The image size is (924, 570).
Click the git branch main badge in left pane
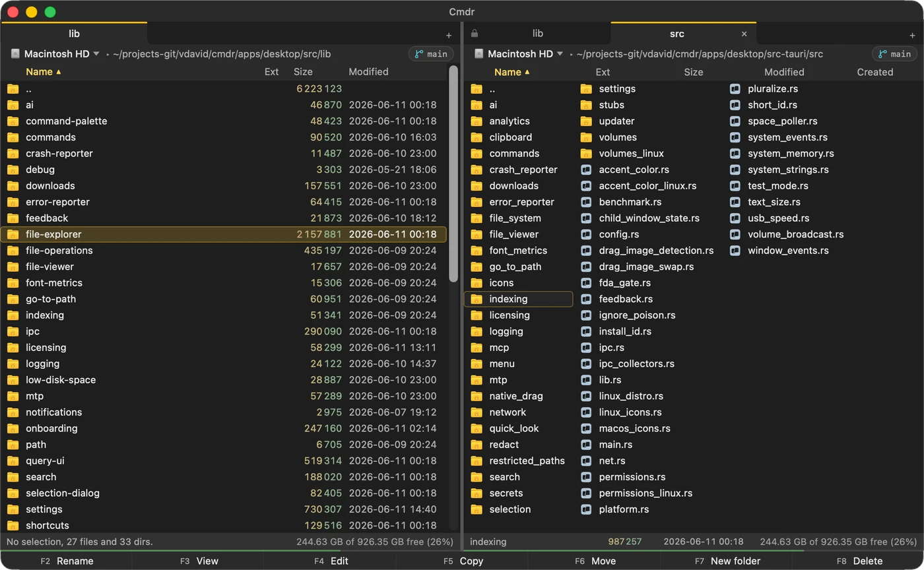pyautogui.click(x=430, y=54)
